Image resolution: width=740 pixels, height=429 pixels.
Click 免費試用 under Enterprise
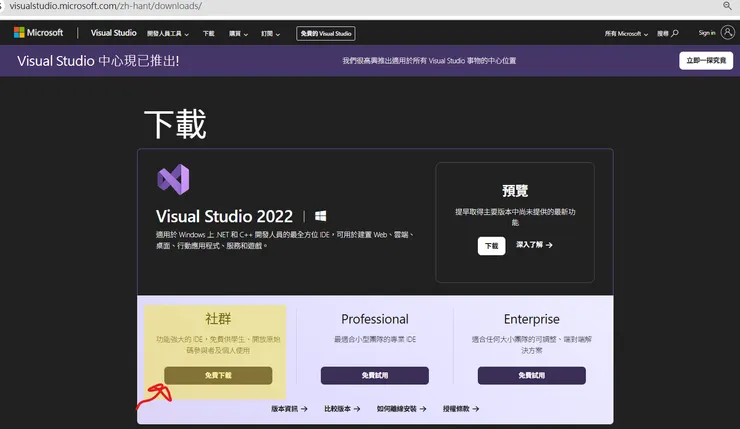pos(531,375)
